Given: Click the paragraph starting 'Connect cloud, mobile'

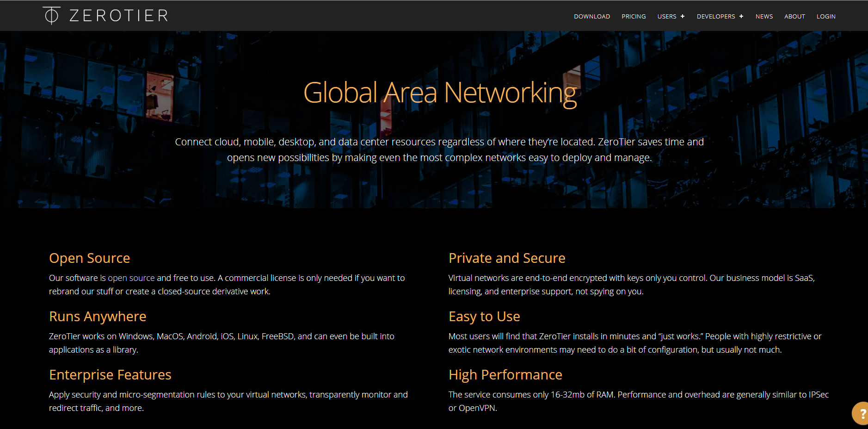Looking at the screenshot, I should pyautogui.click(x=439, y=149).
